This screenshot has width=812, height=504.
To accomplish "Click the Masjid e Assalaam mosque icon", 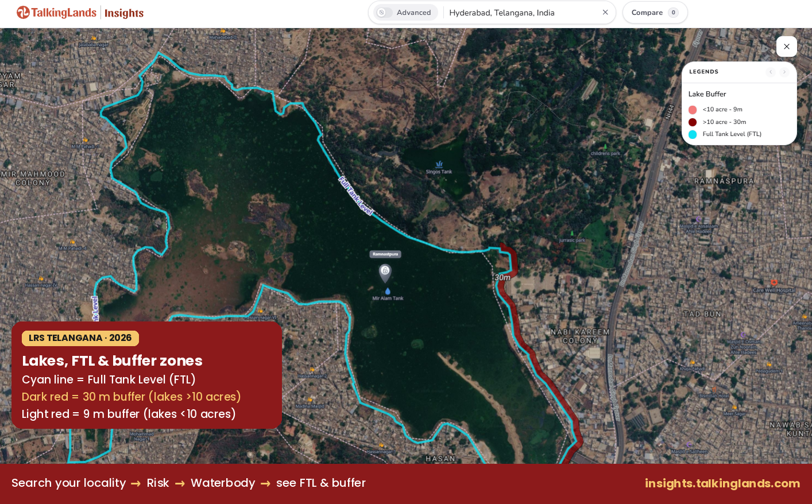I will [698, 219].
